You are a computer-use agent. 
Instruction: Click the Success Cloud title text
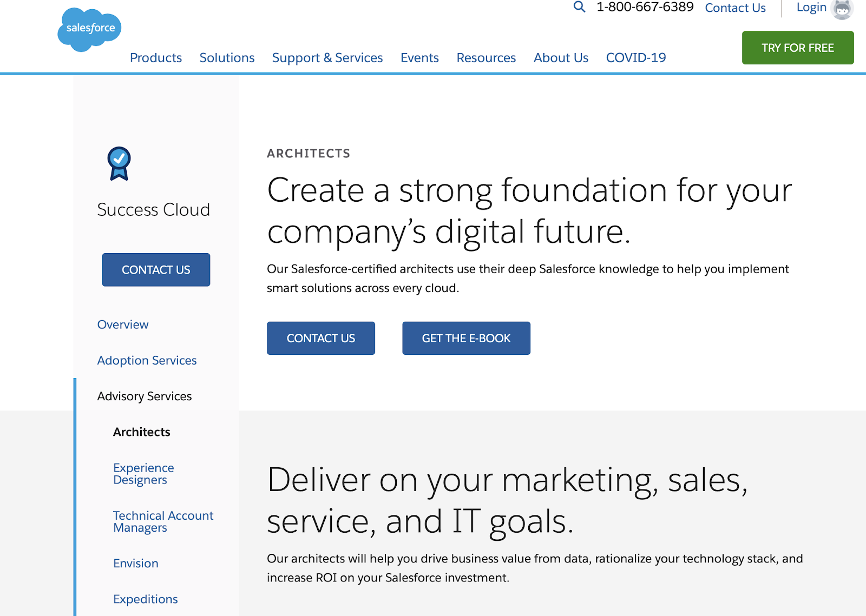(154, 210)
